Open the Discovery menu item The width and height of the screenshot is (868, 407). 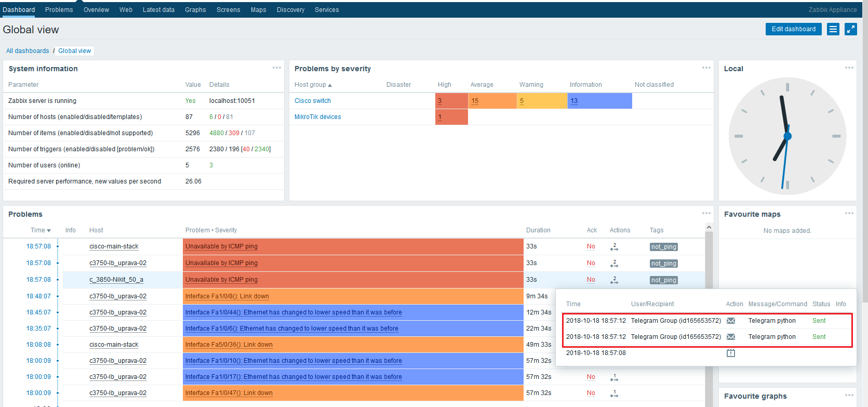click(x=290, y=10)
